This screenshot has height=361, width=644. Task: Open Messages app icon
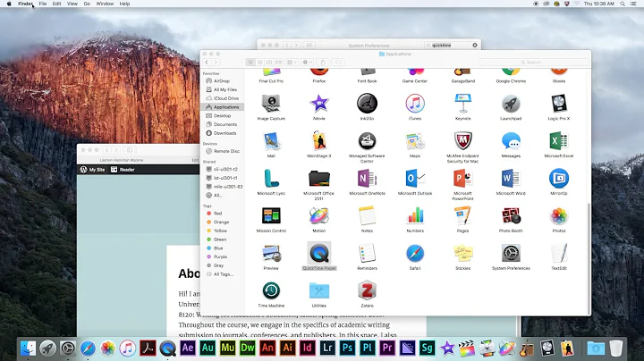(511, 141)
